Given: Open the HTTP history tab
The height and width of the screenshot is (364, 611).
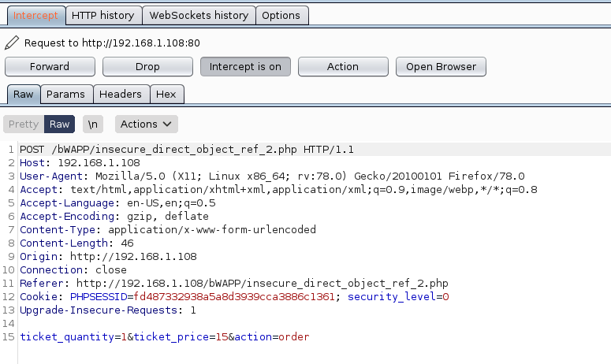Looking at the screenshot, I should coord(102,15).
